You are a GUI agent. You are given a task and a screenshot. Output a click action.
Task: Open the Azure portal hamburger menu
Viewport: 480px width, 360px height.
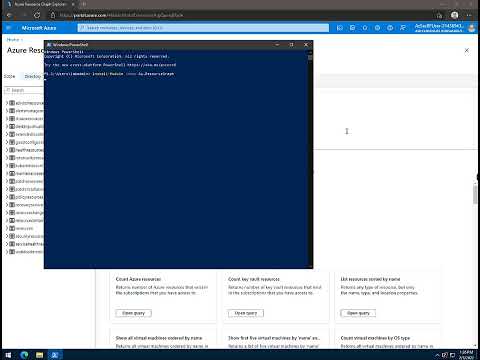(9, 28)
